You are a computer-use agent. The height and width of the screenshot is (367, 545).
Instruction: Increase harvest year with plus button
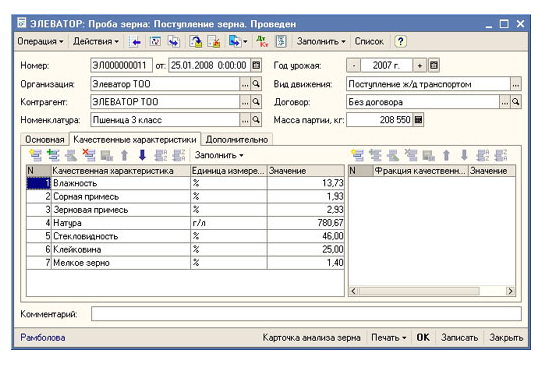point(420,65)
